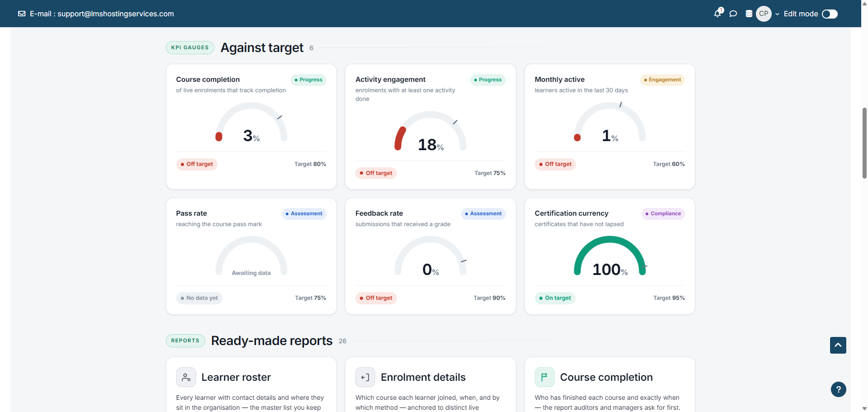The width and height of the screenshot is (868, 412).
Task: Click the KPI GAUGES section badge
Action: point(190,47)
